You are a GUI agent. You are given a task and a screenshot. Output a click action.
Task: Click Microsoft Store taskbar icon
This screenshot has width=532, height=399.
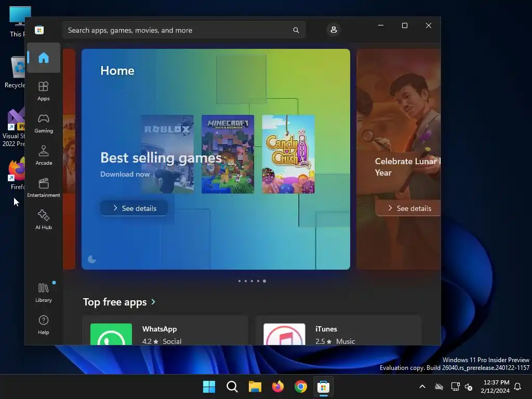[x=323, y=387]
